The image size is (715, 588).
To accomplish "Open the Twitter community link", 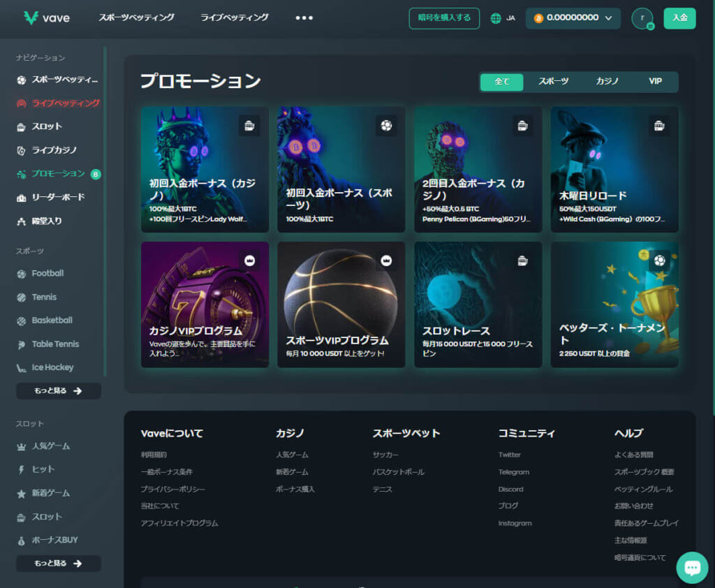I will pyautogui.click(x=509, y=455).
